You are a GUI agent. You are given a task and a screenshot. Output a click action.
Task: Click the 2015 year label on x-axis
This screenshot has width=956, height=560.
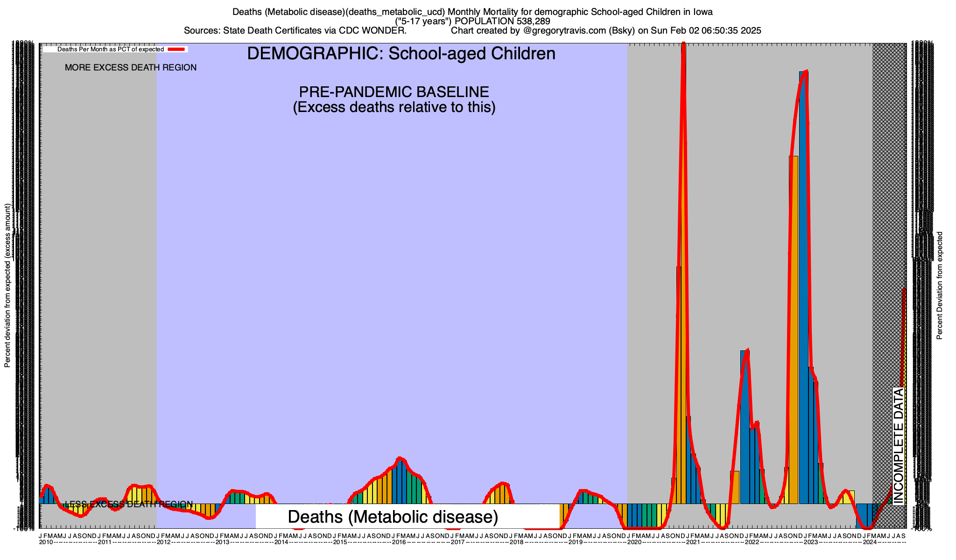[x=340, y=542]
